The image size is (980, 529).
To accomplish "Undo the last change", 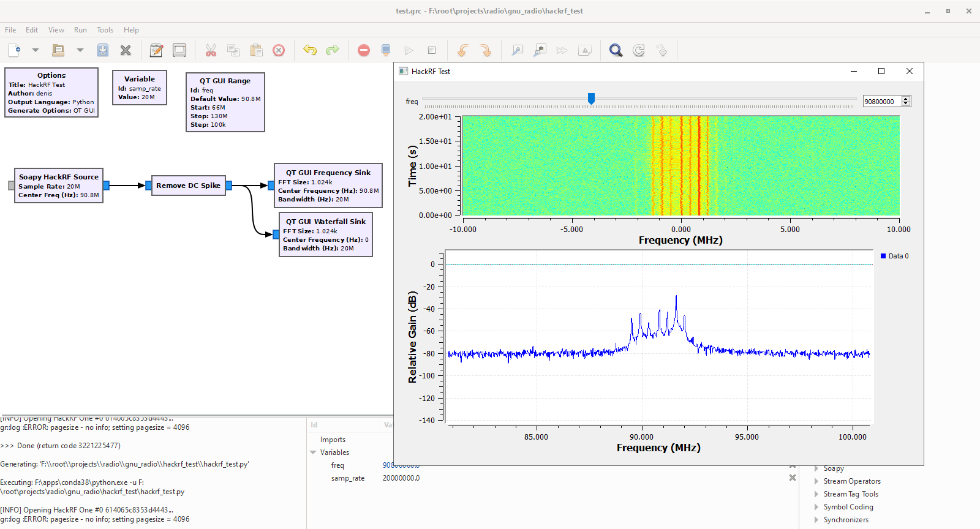I will pos(310,50).
